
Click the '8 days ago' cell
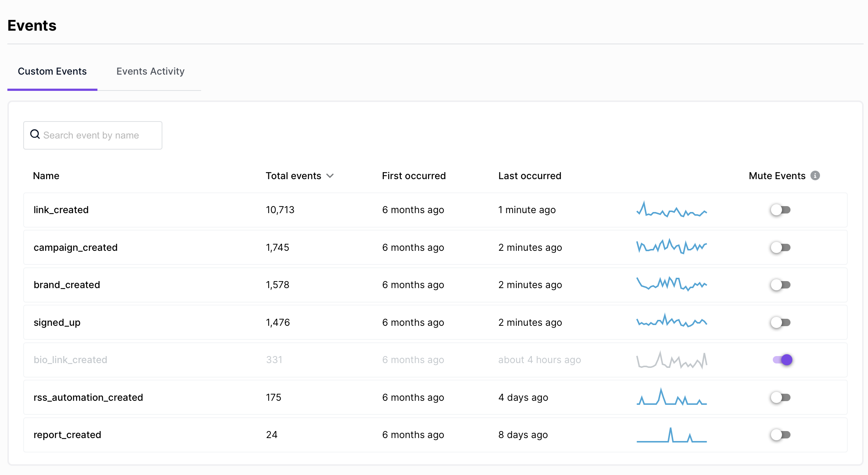click(x=523, y=435)
